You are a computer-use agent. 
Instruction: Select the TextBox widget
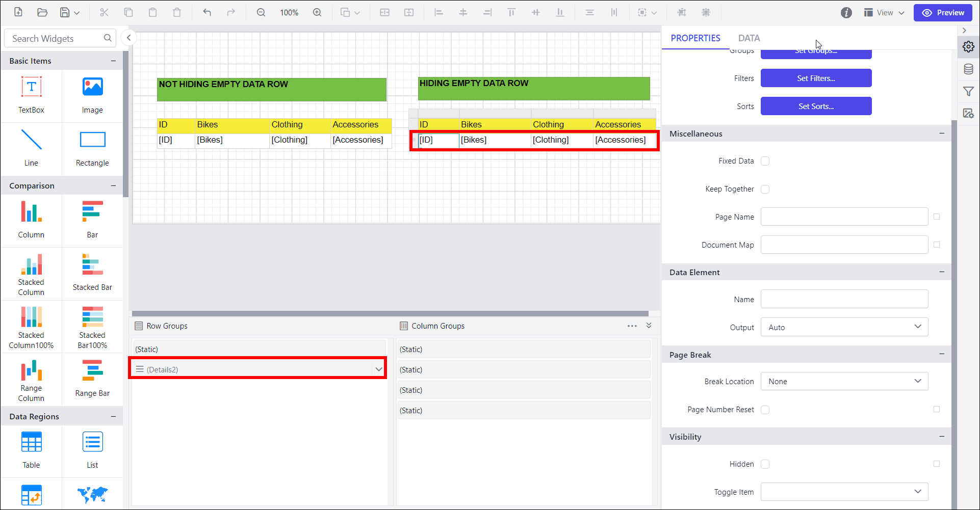click(x=31, y=95)
